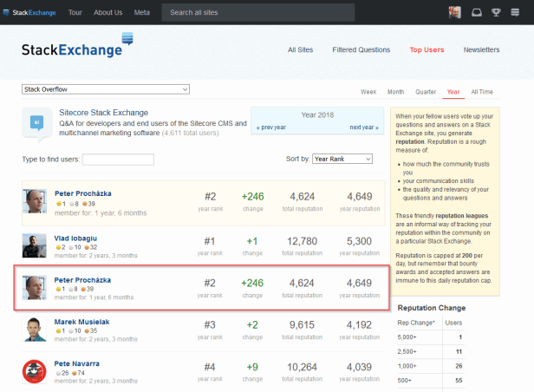Click the prev year link
The image size is (534, 392).
click(x=270, y=127)
